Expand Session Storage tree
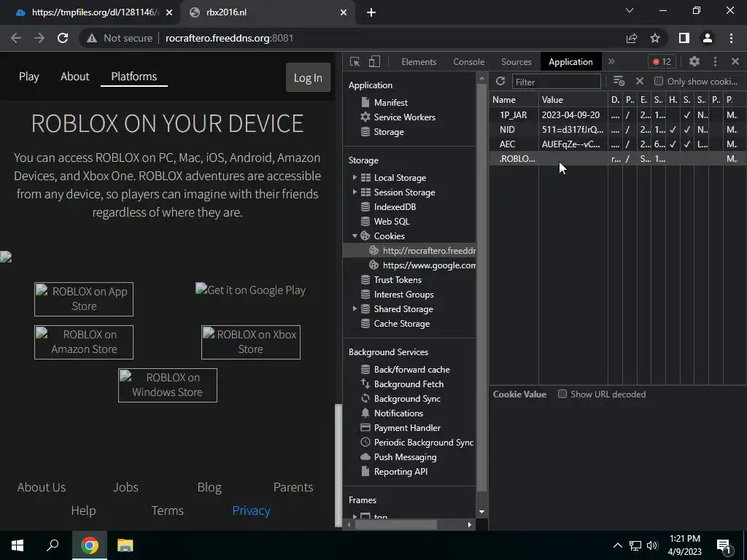 click(x=355, y=192)
